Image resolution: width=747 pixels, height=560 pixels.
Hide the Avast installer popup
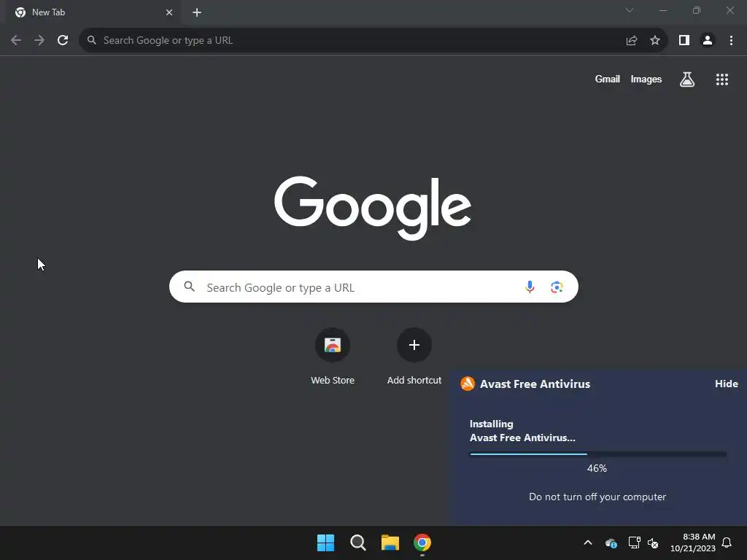726,384
